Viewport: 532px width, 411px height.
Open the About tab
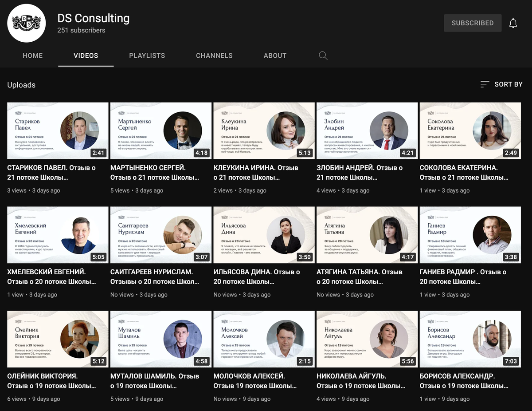[x=275, y=55]
